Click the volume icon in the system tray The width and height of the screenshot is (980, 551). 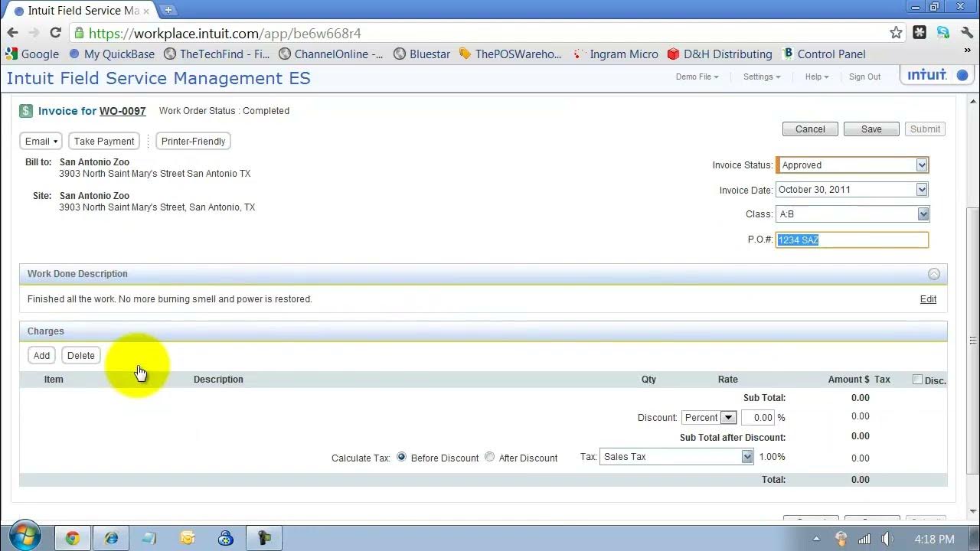pyautogui.click(x=887, y=539)
